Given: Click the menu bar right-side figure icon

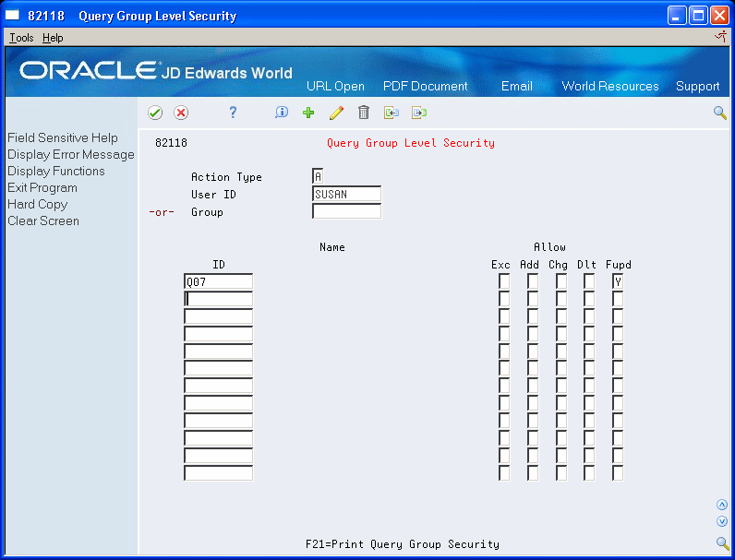Looking at the screenshot, I should [x=721, y=37].
